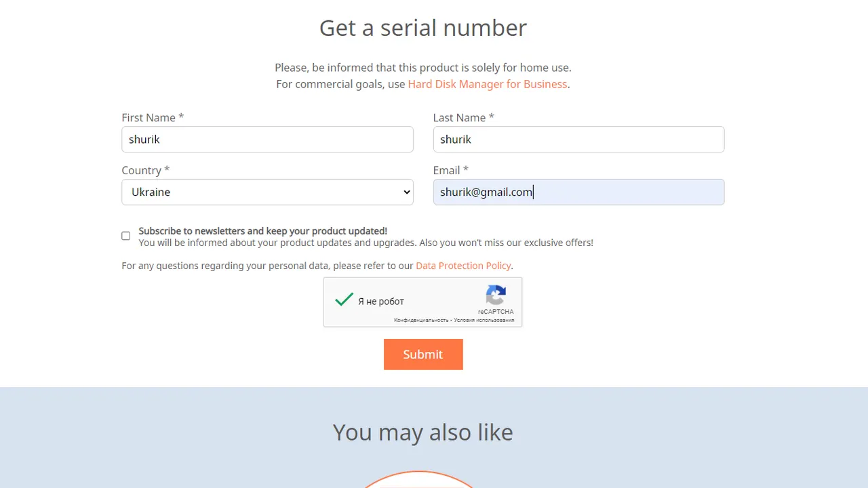The image size is (868, 488).
Task: Enable the newsletter subscription checkbox
Action: click(x=126, y=236)
